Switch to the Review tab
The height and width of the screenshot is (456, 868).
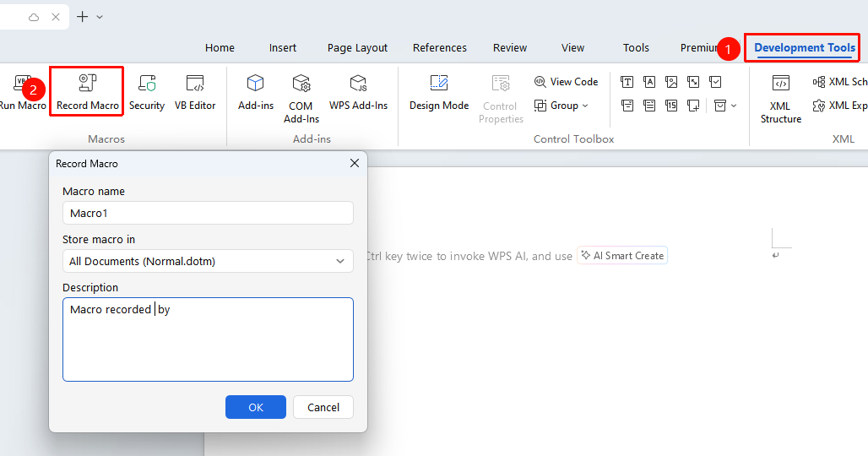point(510,47)
